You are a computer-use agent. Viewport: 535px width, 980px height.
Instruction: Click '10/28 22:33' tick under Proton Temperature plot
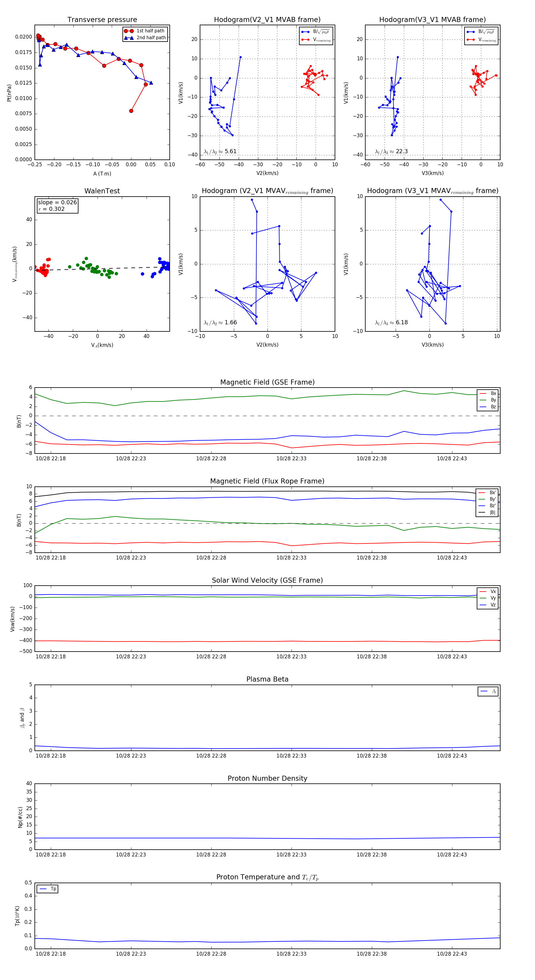tap(291, 954)
